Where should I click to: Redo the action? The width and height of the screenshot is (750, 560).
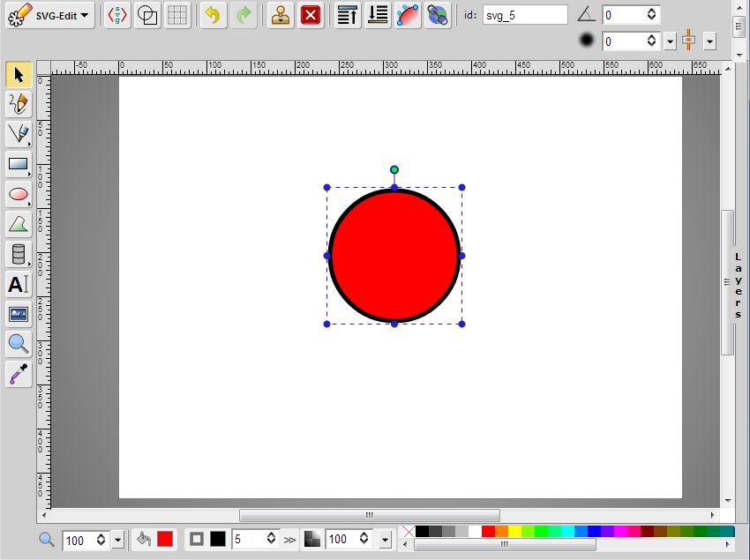click(x=244, y=15)
